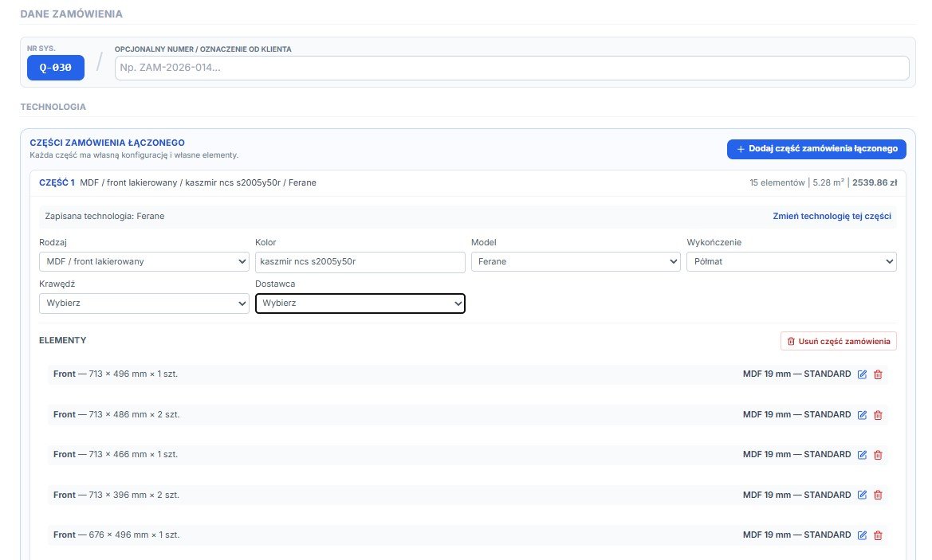Screen dimensions: 932x560
Task: Edit the Front 676 × 496 mm element
Action: pos(862,535)
